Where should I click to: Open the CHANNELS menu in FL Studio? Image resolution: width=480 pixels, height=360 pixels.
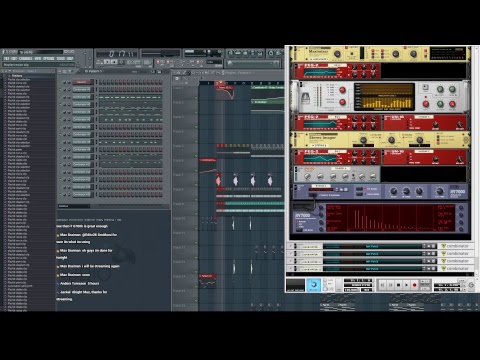[25, 59]
